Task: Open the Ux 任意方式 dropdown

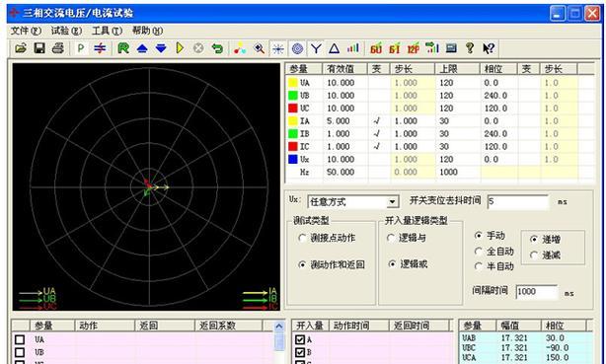Action: (x=392, y=202)
